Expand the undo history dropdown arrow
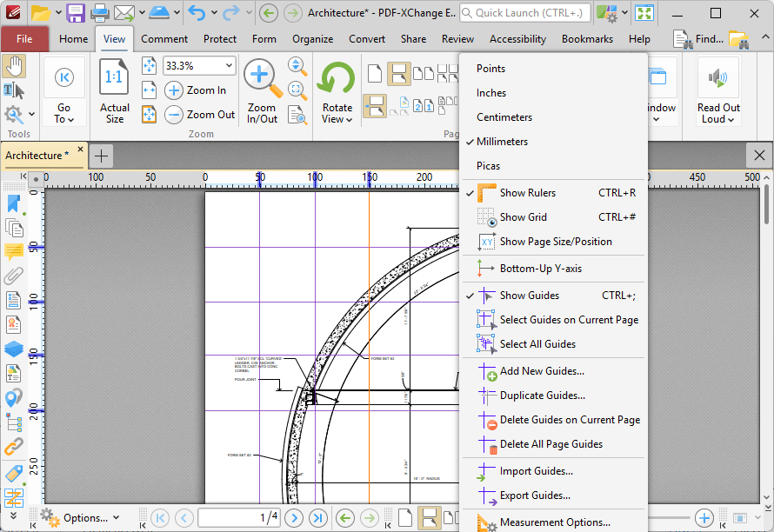 pyautogui.click(x=214, y=12)
